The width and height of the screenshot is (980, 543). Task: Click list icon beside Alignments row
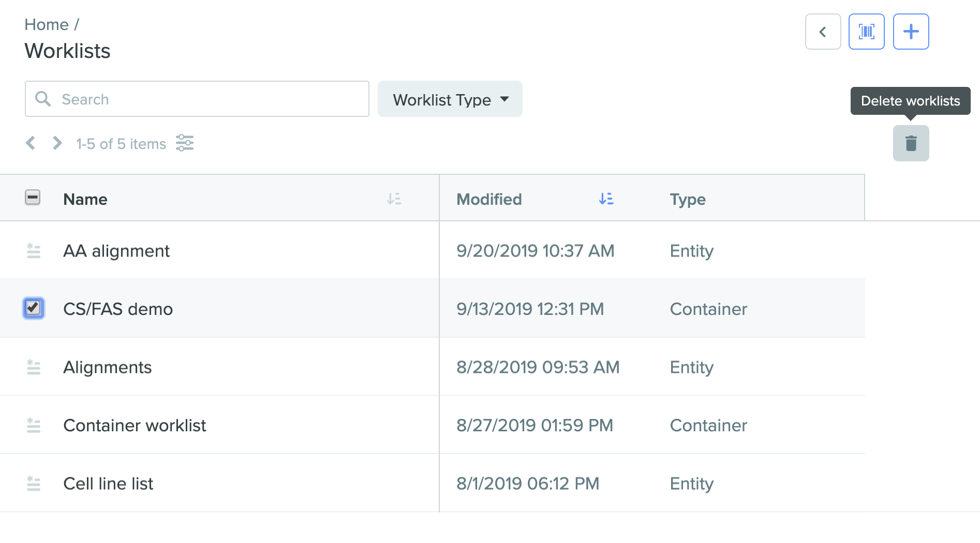click(33, 367)
